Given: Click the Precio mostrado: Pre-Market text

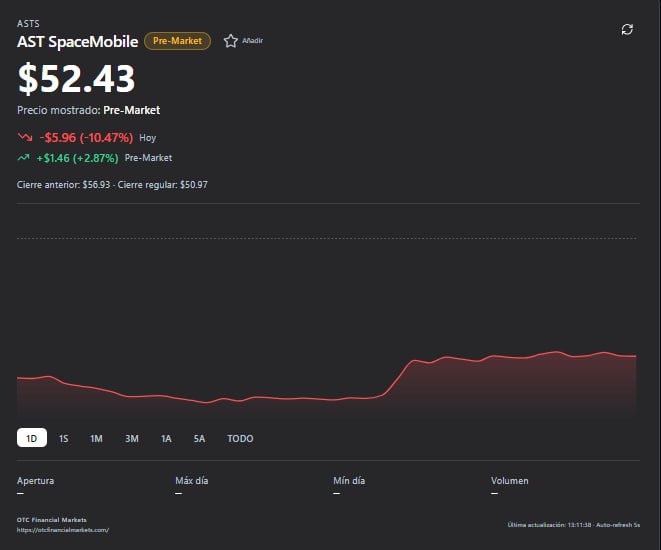Looking at the screenshot, I should (x=89, y=110).
